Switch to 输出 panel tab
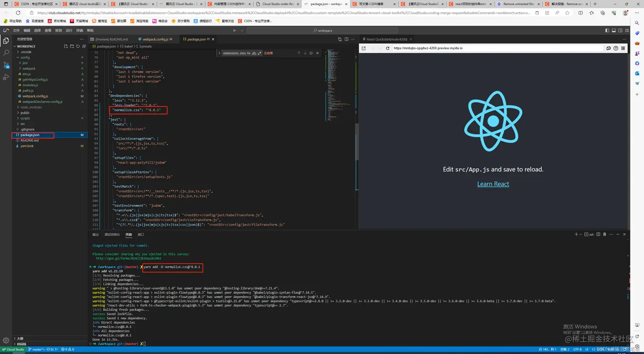The height and width of the screenshot is (354, 644). click(x=95, y=234)
